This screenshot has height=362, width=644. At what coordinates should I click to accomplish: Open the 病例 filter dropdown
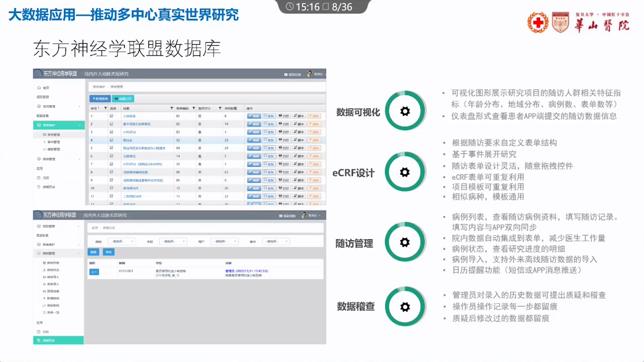coord(122,241)
